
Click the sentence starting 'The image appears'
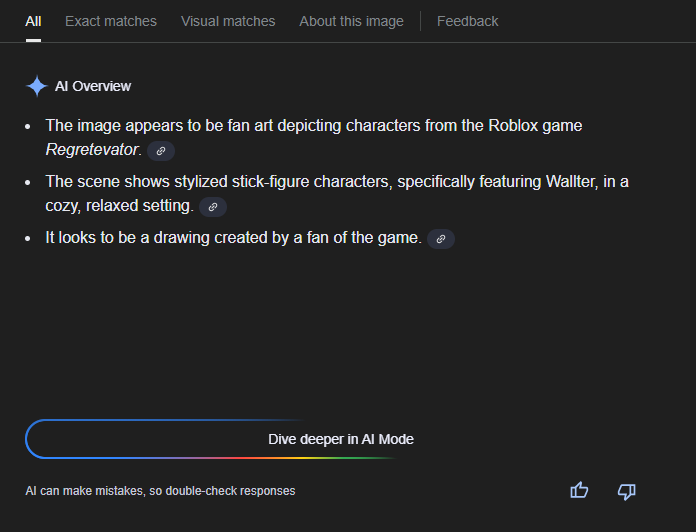313,126
